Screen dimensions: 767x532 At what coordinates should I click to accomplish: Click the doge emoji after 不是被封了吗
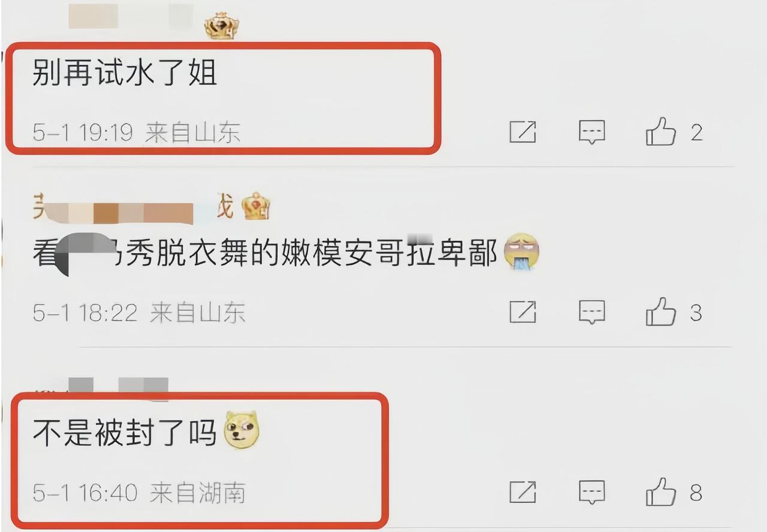click(241, 431)
